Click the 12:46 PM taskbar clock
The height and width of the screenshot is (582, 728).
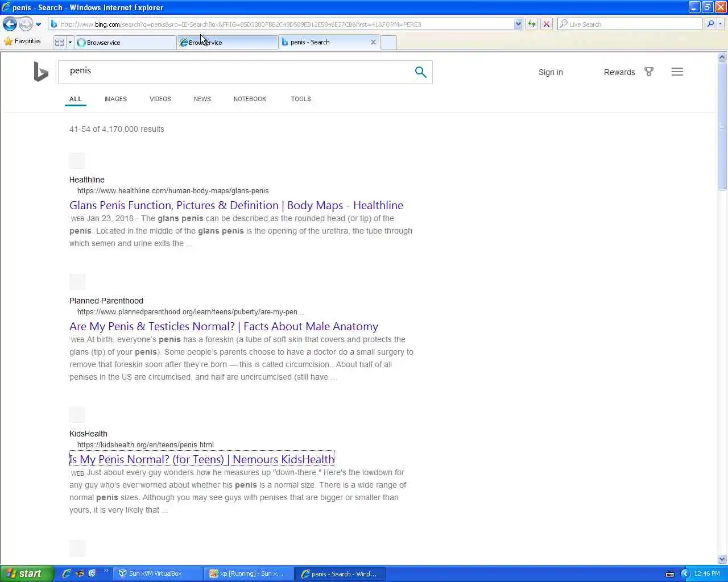pyautogui.click(x=707, y=573)
